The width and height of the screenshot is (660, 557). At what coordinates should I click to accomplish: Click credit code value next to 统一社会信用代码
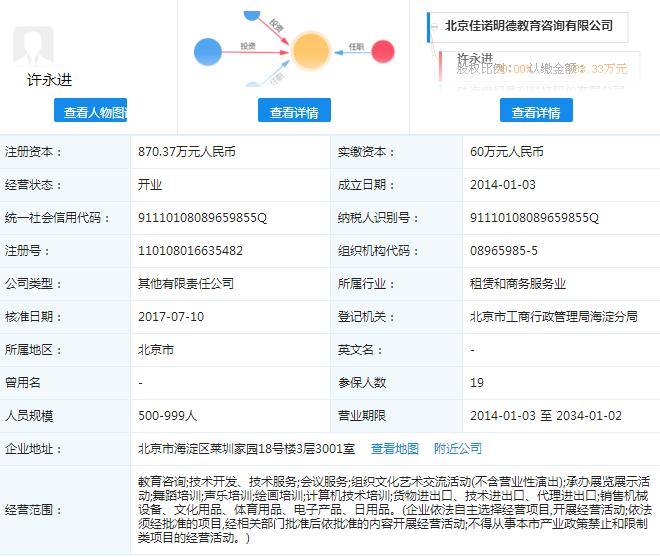point(202,218)
